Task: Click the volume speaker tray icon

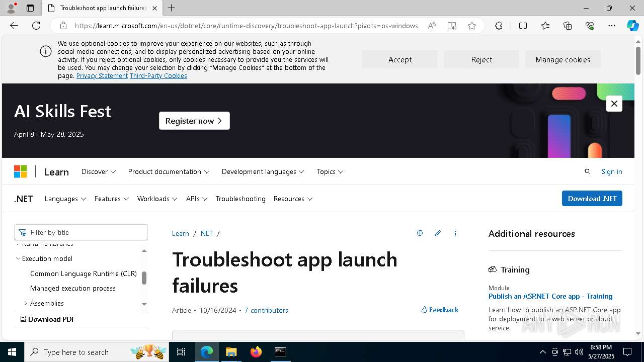Action: pyautogui.click(x=579, y=352)
